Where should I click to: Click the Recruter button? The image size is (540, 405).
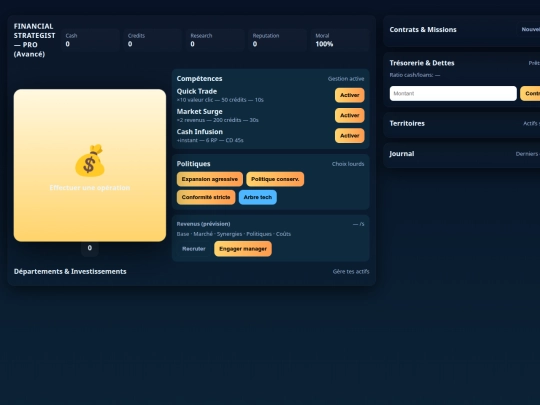(x=194, y=249)
